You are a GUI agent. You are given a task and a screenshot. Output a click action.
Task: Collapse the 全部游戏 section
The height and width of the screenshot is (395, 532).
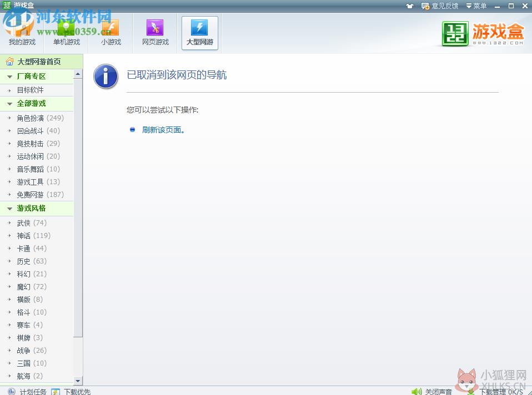37,103
